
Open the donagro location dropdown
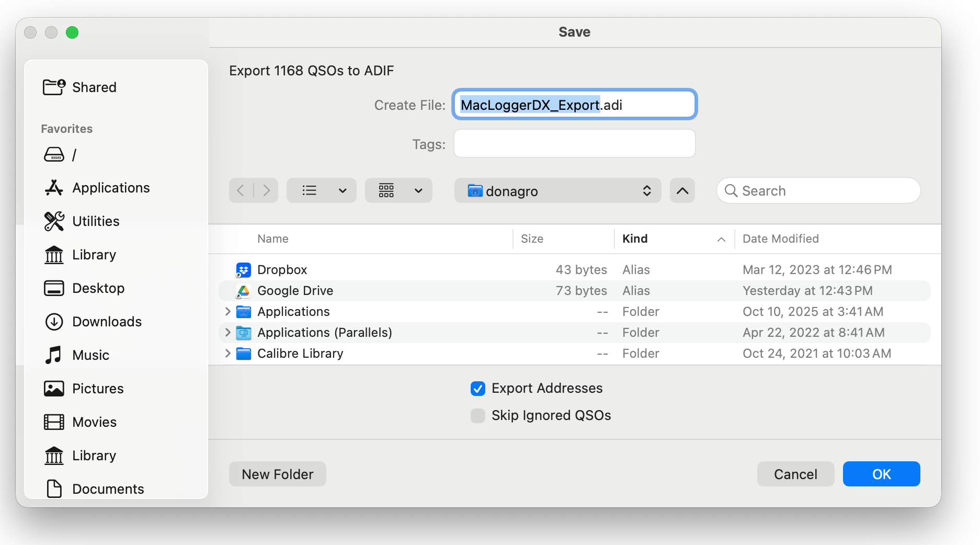[x=557, y=191]
